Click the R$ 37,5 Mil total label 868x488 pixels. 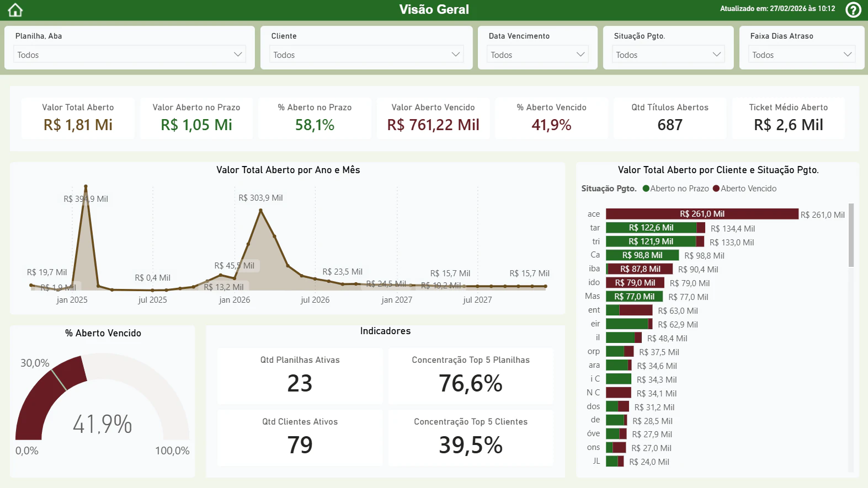point(659,352)
